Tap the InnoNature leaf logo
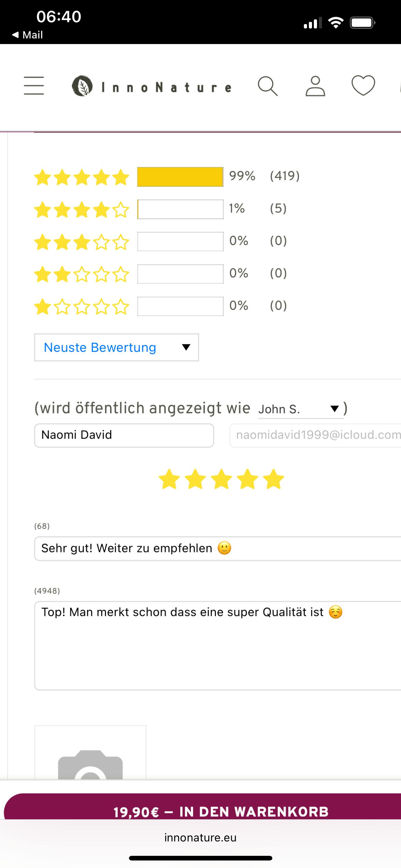The height and width of the screenshot is (868, 401). [82, 86]
